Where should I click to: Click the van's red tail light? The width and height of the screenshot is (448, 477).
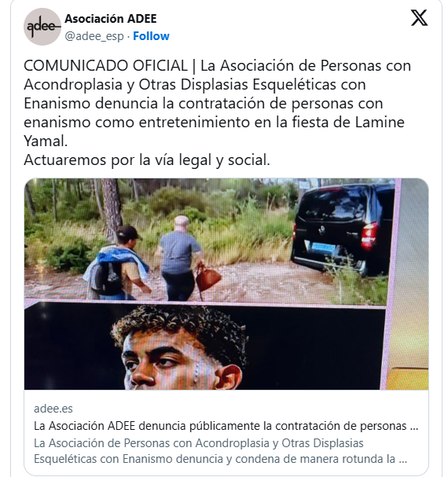click(x=369, y=236)
